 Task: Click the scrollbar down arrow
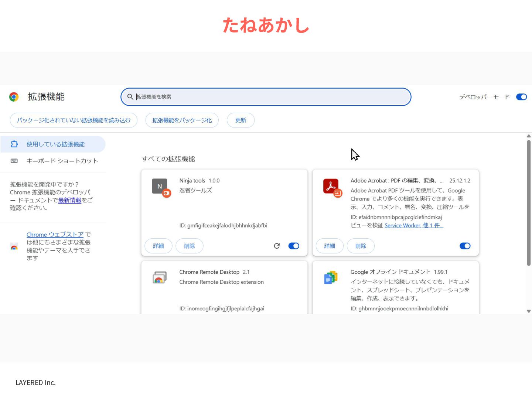pyautogui.click(x=529, y=311)
